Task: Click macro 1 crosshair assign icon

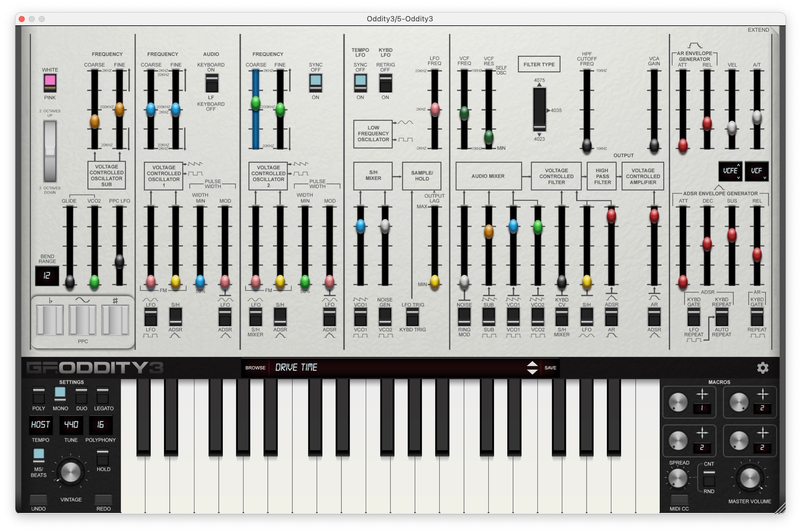Action: coord(702,394)
